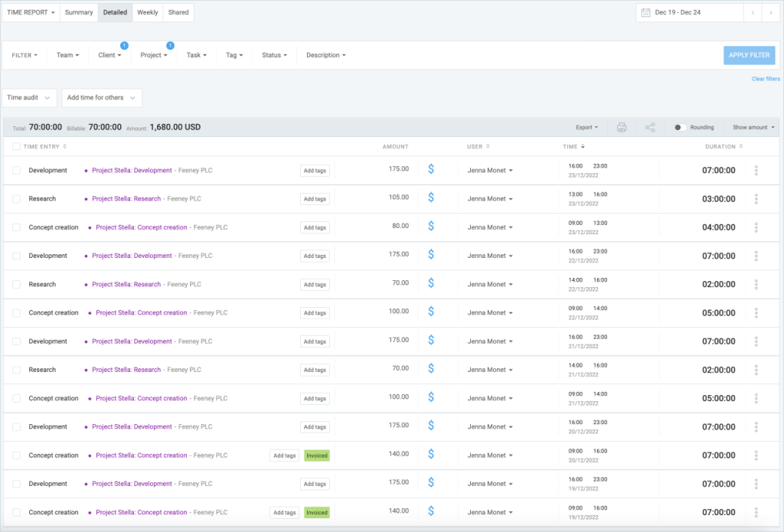Sort by Duration column arrows
The height and width of the screenshot is (532, 784).
coord(741,146)
